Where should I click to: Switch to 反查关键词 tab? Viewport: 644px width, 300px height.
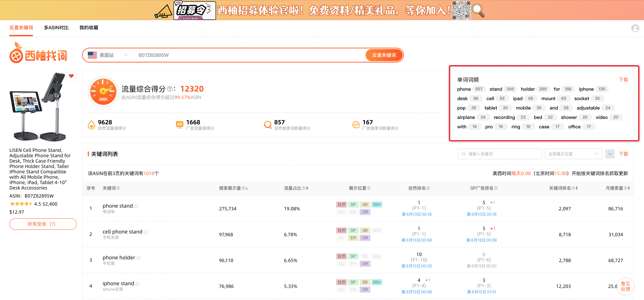point(21,28)
